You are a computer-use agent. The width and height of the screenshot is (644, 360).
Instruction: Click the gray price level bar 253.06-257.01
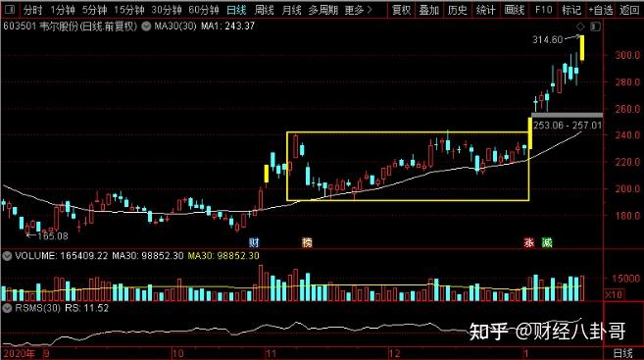[567, 115]
